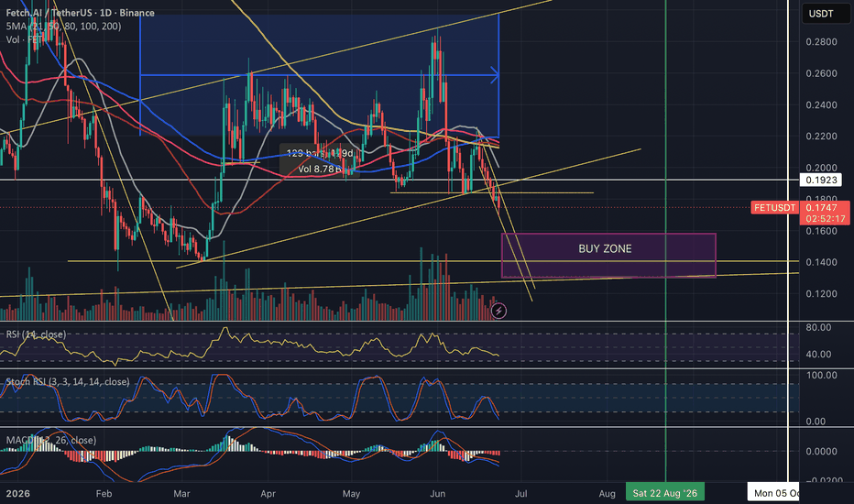Click the RSI 80.00 scale label
This screenshot has width=854, height=504.
tap(818, 327)
